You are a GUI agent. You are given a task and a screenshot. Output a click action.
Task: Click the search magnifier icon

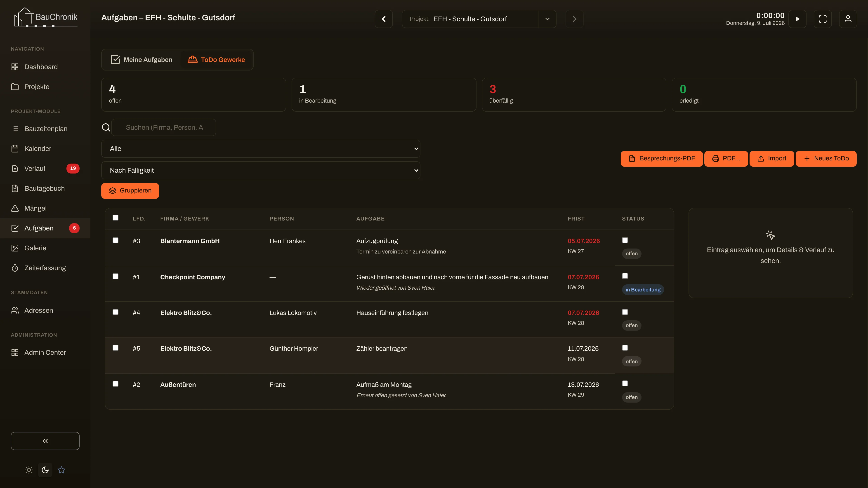106,127
